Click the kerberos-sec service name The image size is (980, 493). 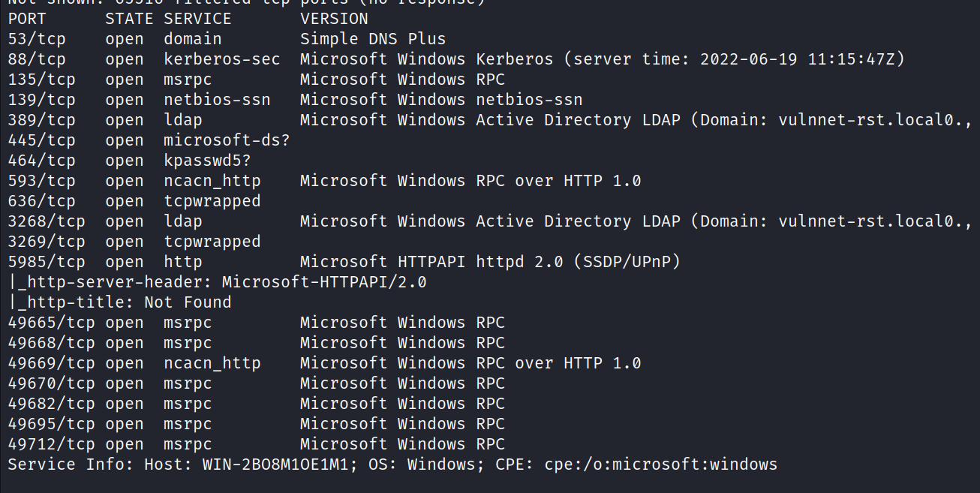(x=221, y=59)
